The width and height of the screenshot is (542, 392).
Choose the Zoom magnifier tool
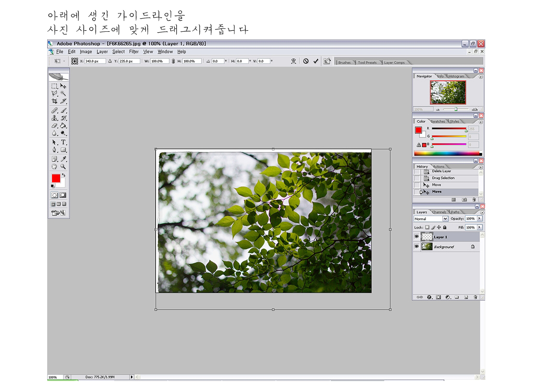63,166
